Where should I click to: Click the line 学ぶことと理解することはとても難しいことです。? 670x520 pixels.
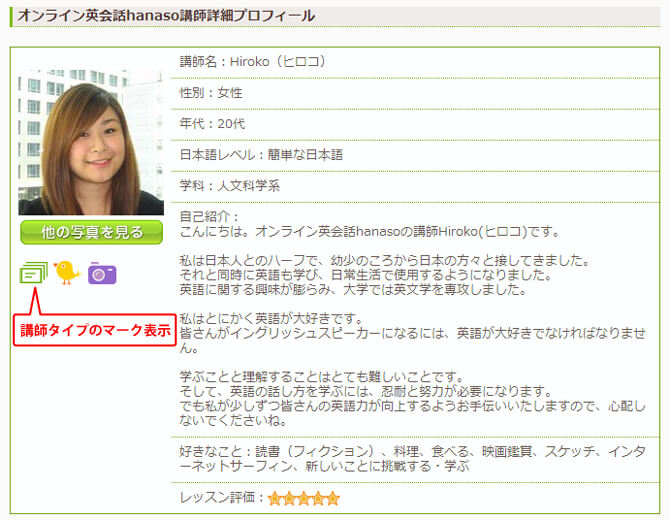[322, 376]
